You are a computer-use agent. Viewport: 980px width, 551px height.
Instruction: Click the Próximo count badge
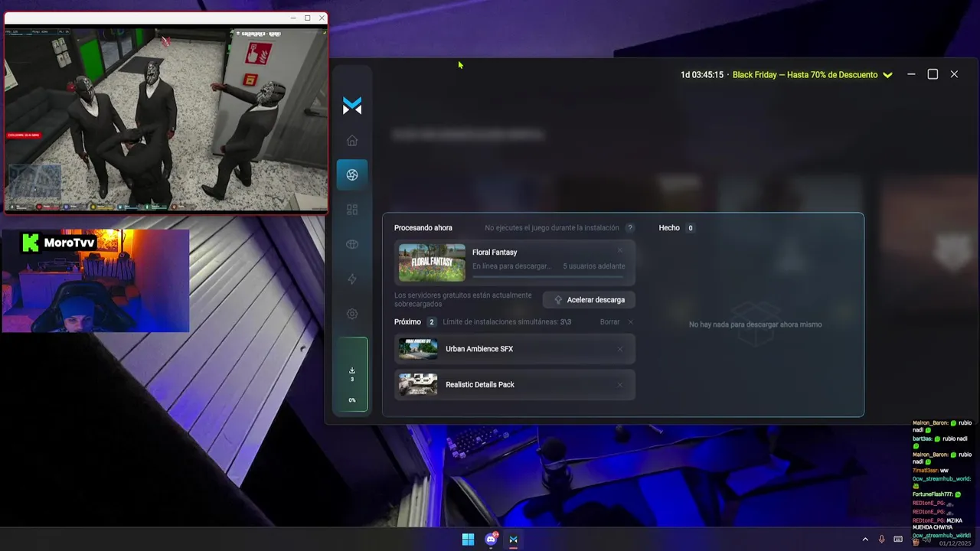432,322
